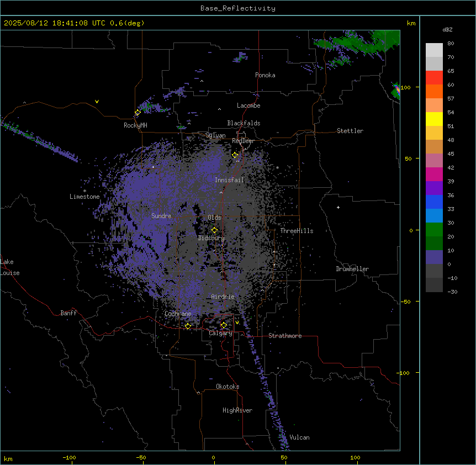Click the Didsbury label
The width and height of the screenshot is (476, 465).
coord(211,238)
